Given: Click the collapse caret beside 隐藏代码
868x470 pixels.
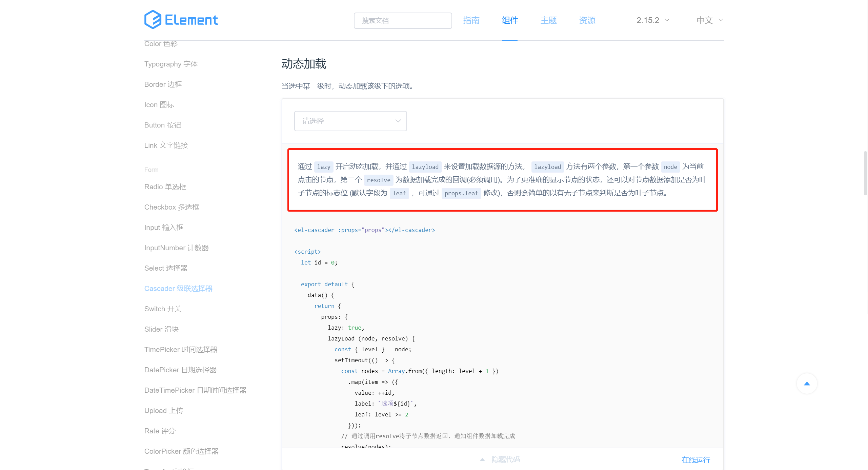Looking at the screenshot, I should tap(483, 459).
